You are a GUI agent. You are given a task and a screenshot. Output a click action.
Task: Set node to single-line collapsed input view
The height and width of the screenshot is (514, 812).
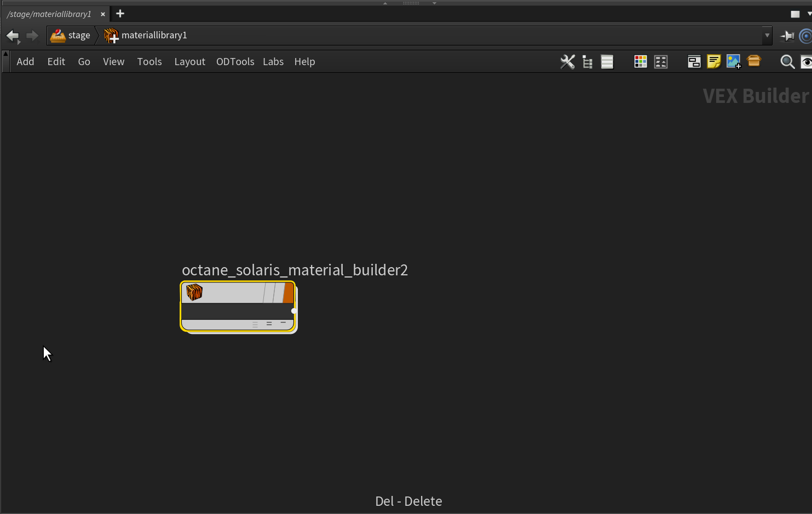(x=283, y=324)
